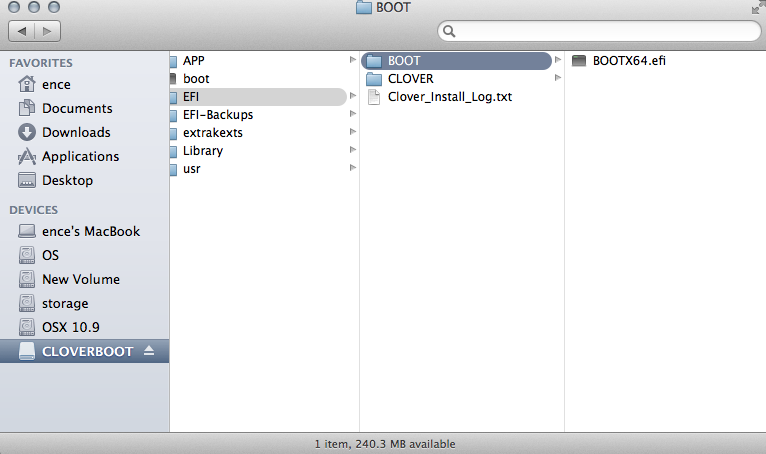
Task: Click the Finder search field
Action: pos(599,31)
